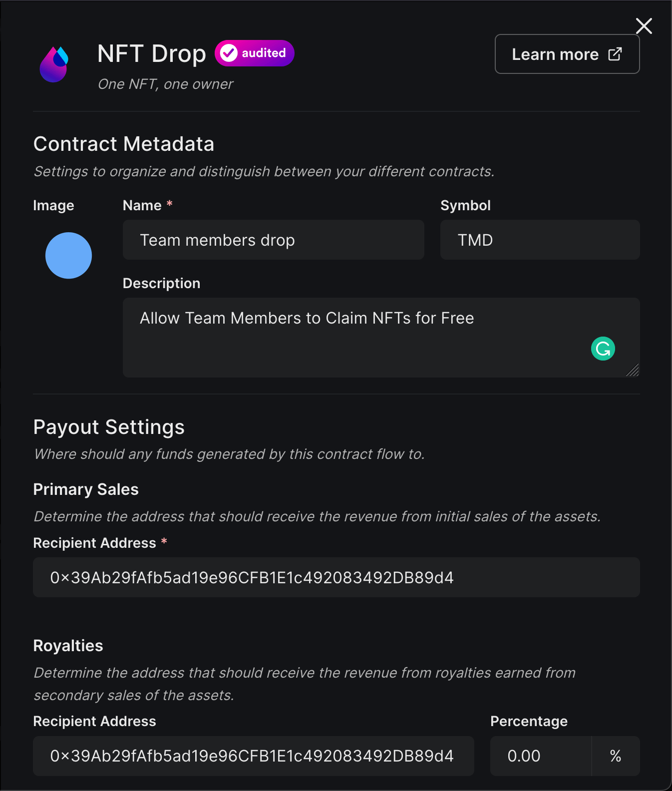Click the Royalties recipient address field
The image size is (672, 791).
(x=253, y=756)
